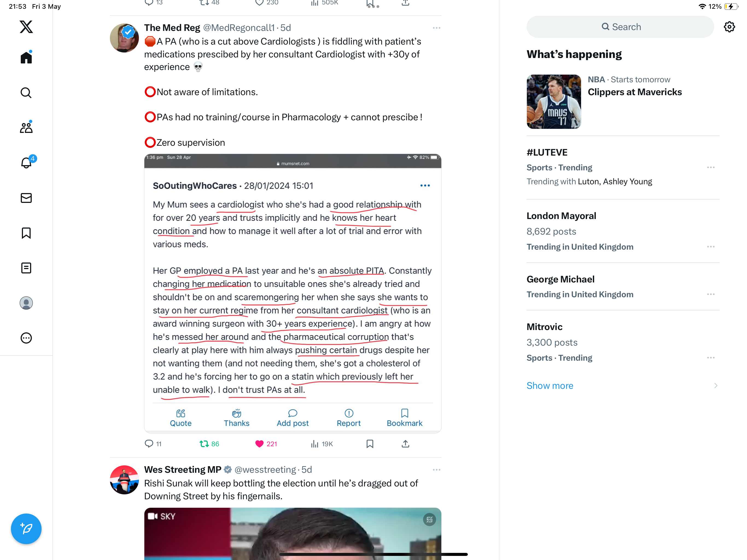
Task: Open Lists icon in sidebar
Action: pos(26,268)
